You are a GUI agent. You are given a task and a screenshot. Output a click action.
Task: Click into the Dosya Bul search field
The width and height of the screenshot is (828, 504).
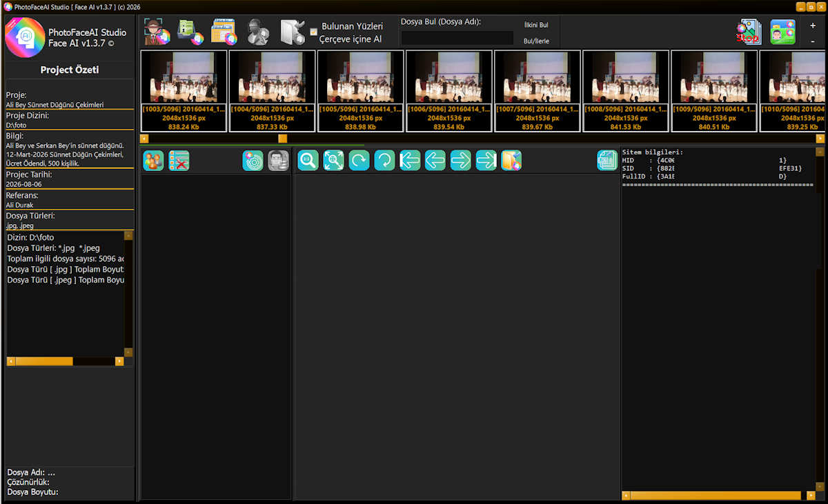pos(457,39)
